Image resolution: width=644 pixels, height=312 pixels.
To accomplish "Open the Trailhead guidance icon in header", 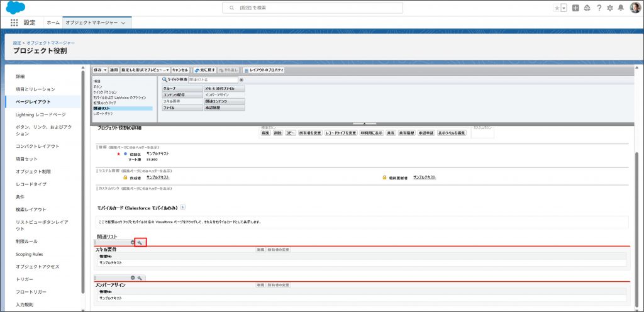I will [587, 8].
